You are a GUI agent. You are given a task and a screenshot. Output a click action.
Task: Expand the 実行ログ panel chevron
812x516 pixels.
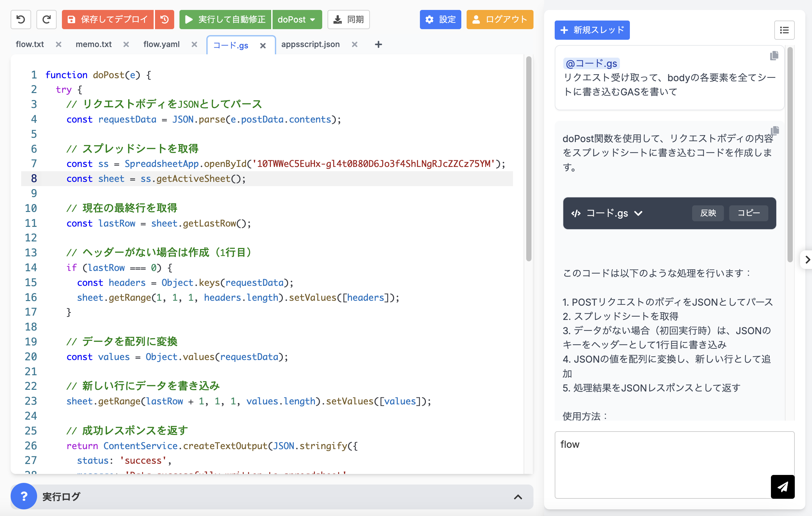(518, 497)
